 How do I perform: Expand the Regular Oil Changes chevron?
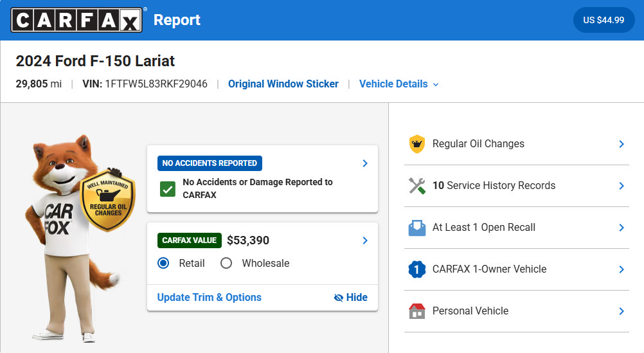[x=622, y=144]
